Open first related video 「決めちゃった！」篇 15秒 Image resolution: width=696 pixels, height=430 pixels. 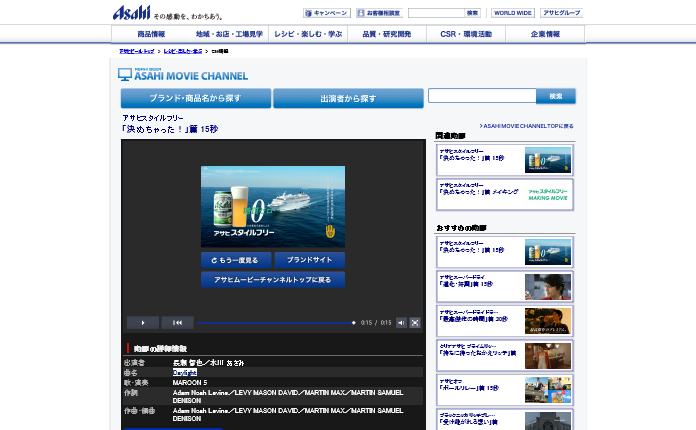click(505, 160)
